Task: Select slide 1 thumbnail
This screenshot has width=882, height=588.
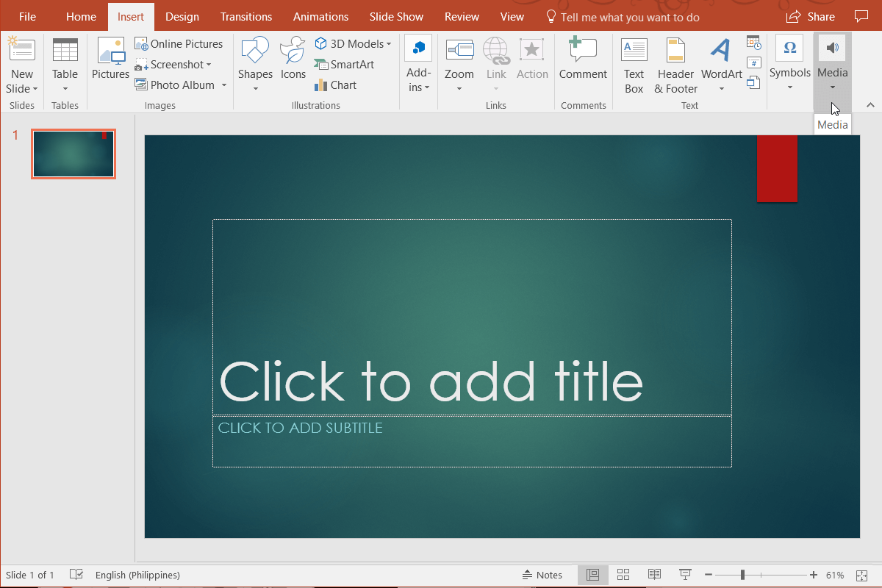Action: click(x=73, y=154)
